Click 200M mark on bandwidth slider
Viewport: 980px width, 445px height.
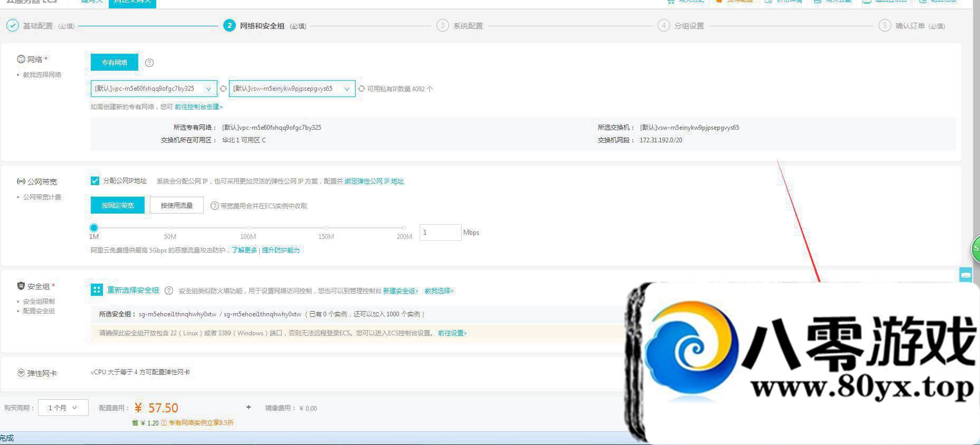(404, 228)
